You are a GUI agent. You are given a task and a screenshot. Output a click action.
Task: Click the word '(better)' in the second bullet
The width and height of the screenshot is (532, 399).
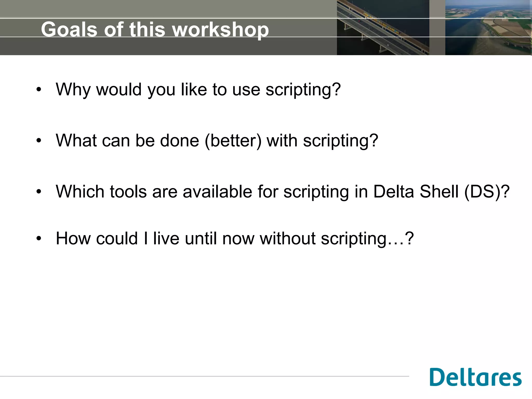point(233,141)
